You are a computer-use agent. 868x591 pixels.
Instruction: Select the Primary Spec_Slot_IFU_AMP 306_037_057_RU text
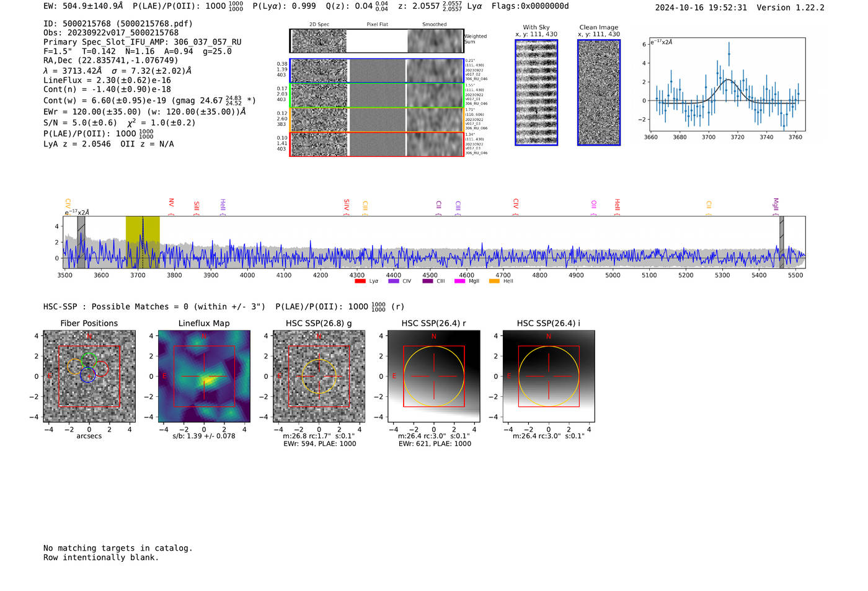click(143, 42)
